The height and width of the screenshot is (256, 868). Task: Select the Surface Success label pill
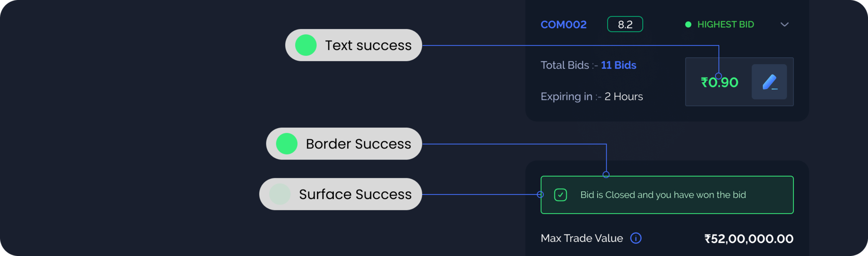pyautogui.click(x=341, y=194)
